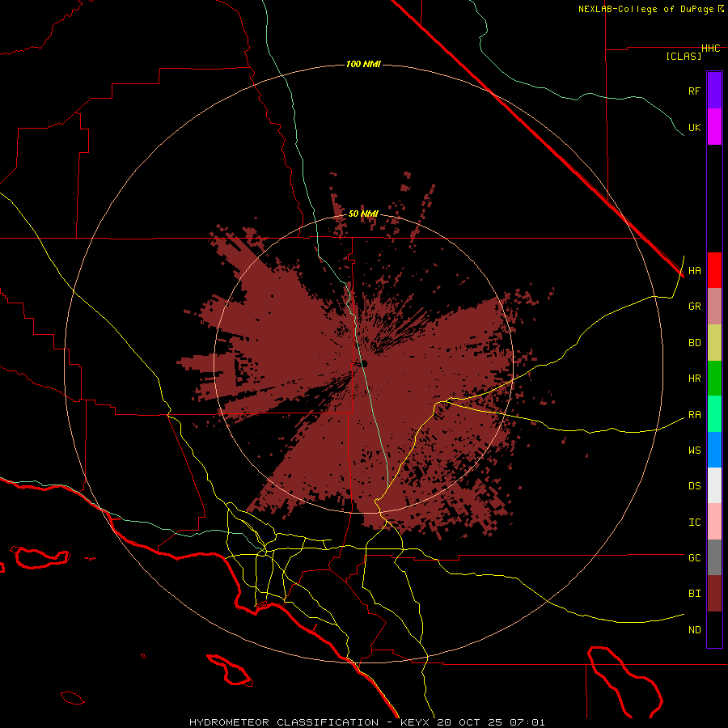Screen dimensions: 728x728
Task: Click the HHC product label
Action: [x=710, y=49]
